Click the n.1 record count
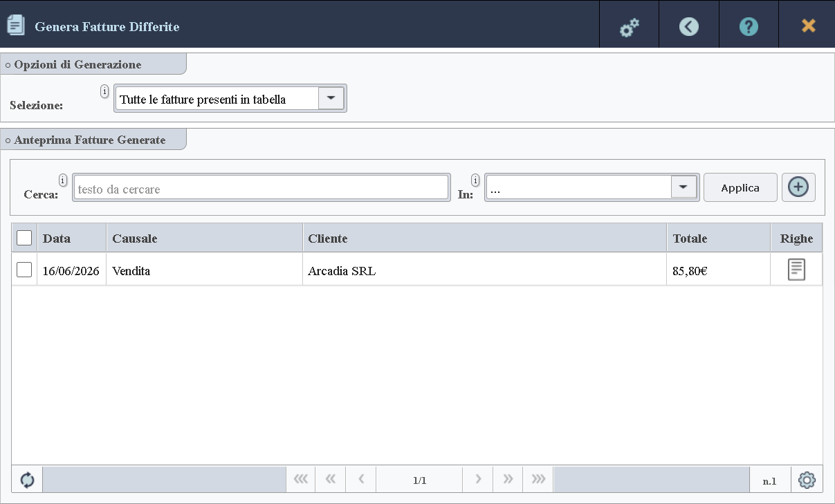 click(x=769, y=480)
